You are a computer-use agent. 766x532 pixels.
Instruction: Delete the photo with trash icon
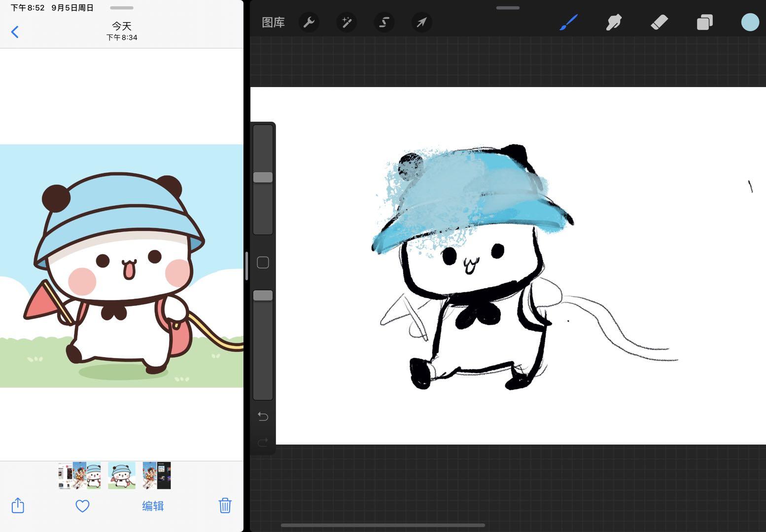[225, 505]
